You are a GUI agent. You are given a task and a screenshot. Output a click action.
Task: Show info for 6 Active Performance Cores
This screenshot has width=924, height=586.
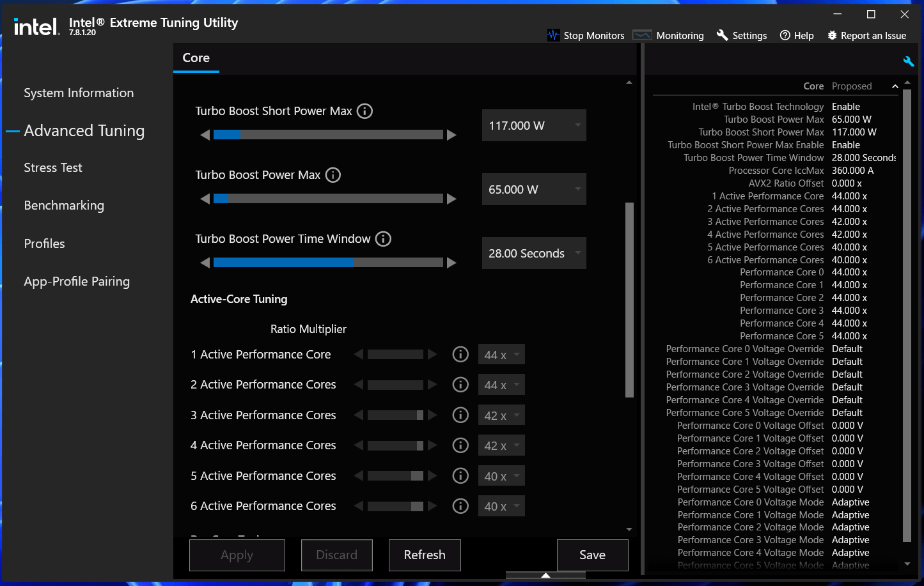click(x=460, y=506)
